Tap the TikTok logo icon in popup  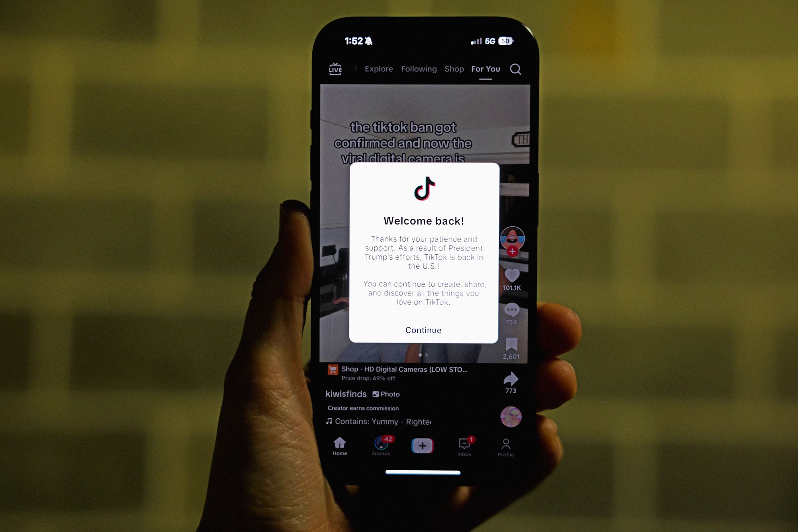coord(423,191)
